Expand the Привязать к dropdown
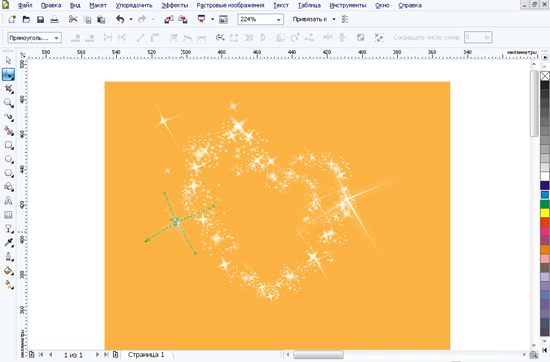 coord(334,19)
